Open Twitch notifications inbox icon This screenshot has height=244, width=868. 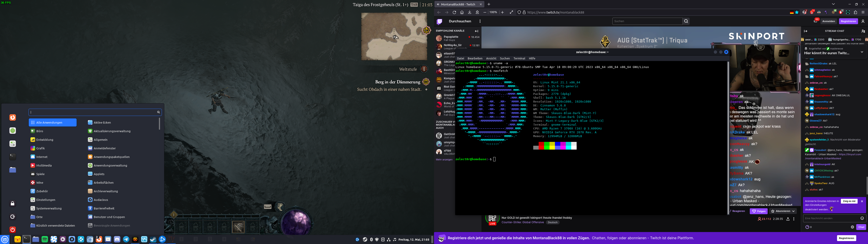click(815, 21)
